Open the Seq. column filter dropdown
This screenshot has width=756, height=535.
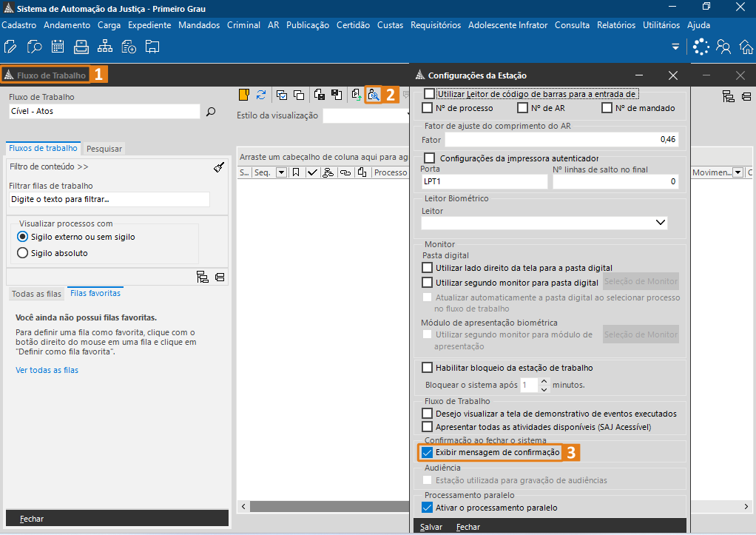tap(281, 172)
